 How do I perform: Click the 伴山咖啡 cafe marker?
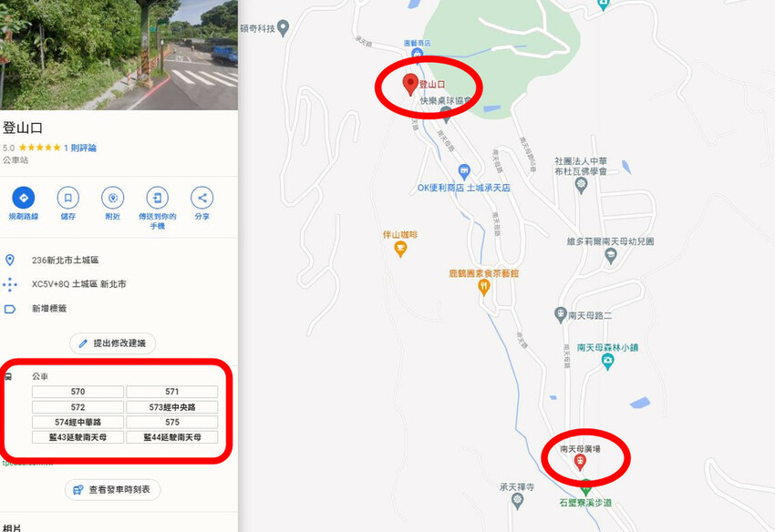400,249
